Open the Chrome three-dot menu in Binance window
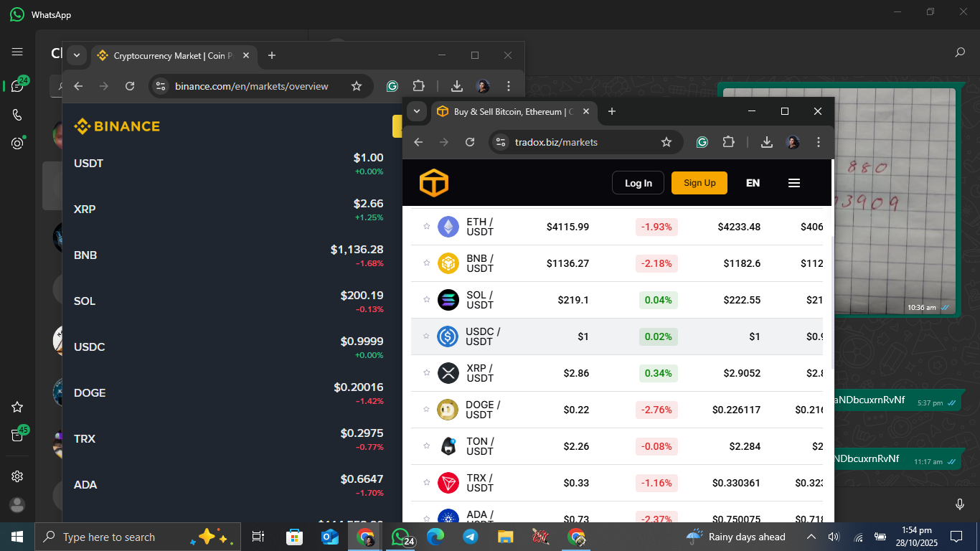Image resolution: width=980 pixels, height=551 pixels. click(509, 86)
